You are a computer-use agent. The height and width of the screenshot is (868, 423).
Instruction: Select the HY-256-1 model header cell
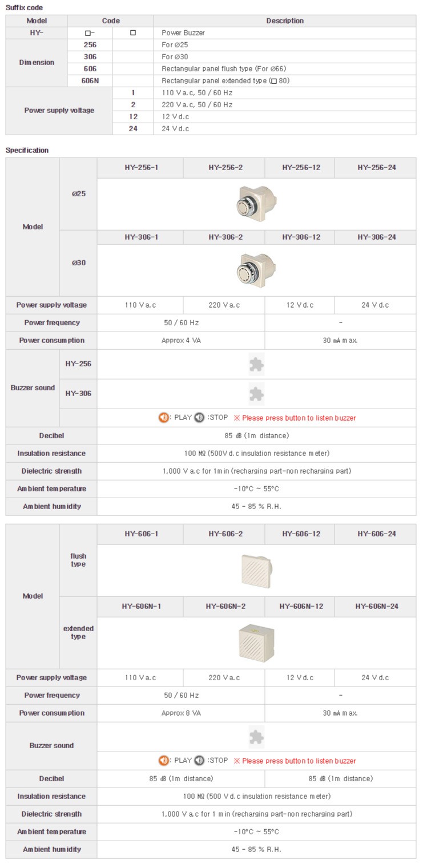click(140, 168)
